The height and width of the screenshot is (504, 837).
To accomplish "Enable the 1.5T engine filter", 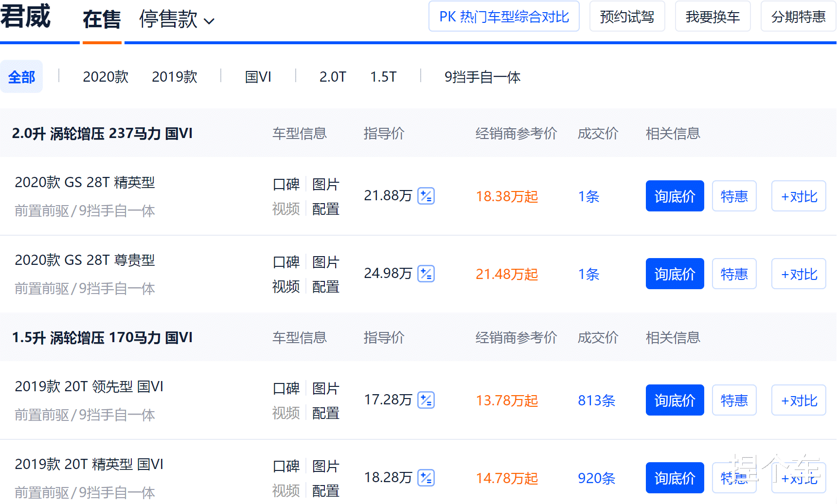I will tap(383, 76).
